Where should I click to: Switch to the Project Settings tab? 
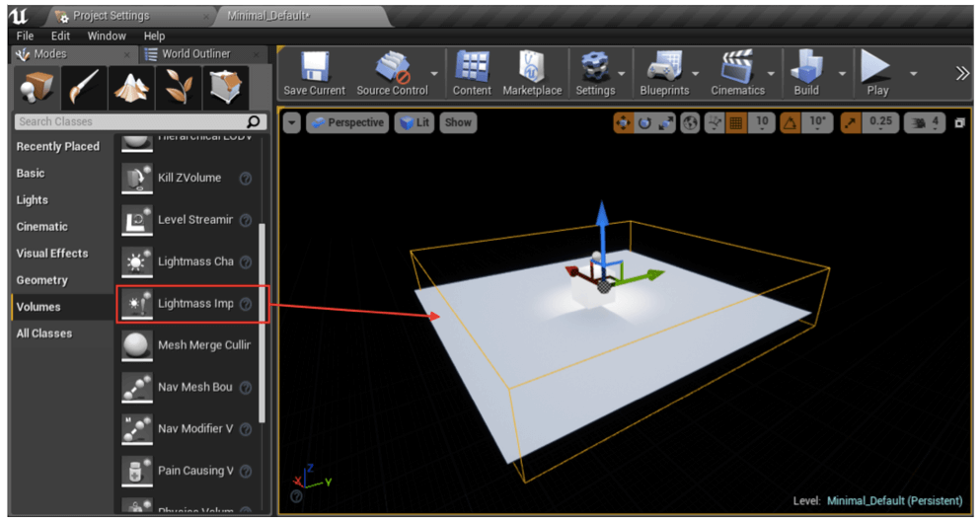click(111, 17)
